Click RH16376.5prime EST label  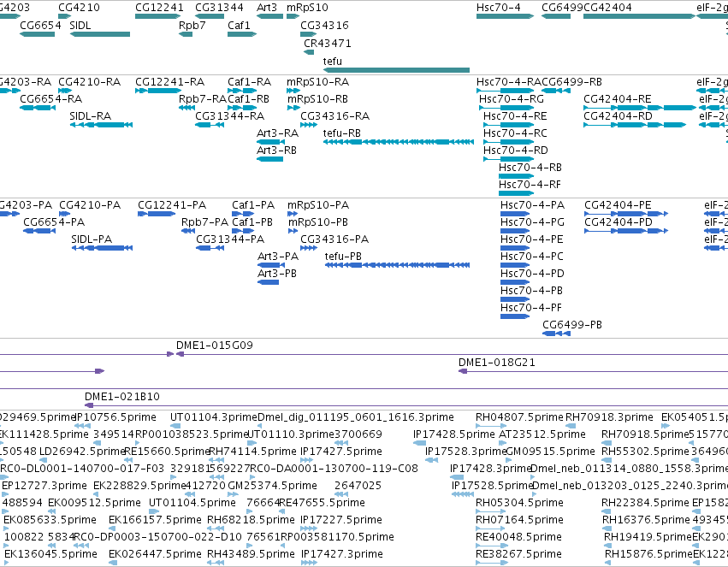(646, 520)
